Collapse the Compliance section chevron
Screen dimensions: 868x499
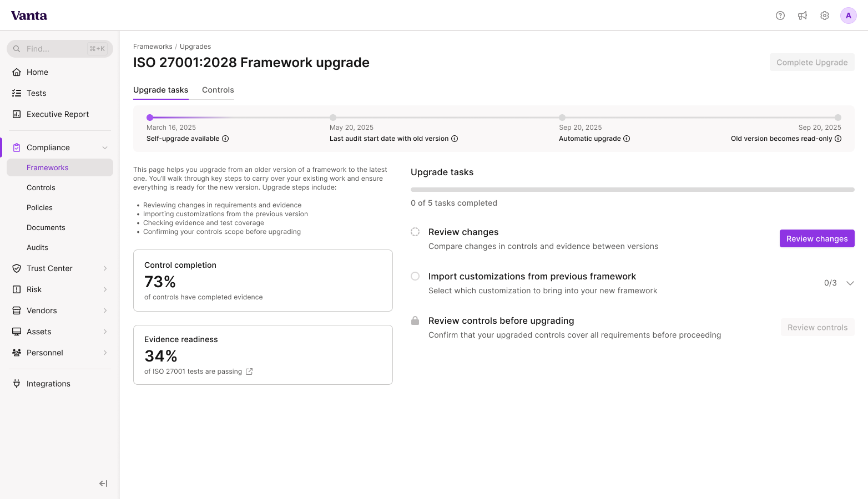[x=105, y=147]
